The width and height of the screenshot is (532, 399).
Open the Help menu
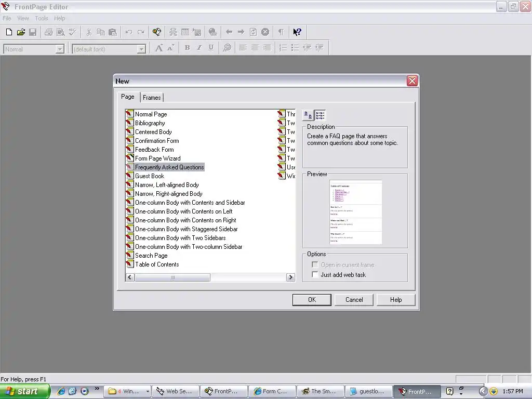[x=59, y=18]
